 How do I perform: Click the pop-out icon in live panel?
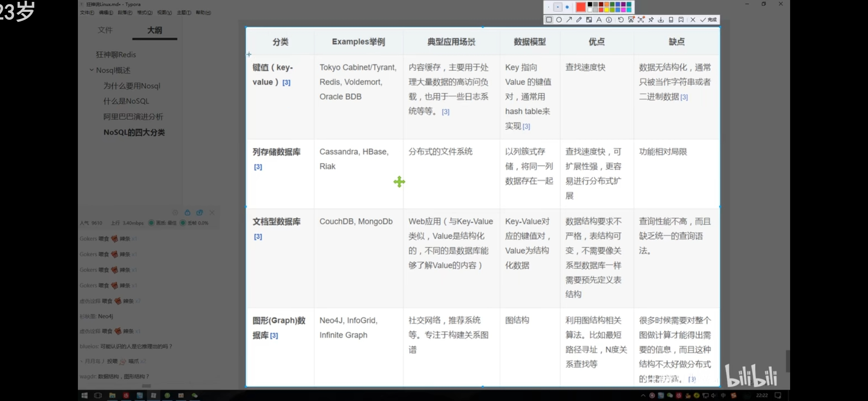click(x=200, y=213)
